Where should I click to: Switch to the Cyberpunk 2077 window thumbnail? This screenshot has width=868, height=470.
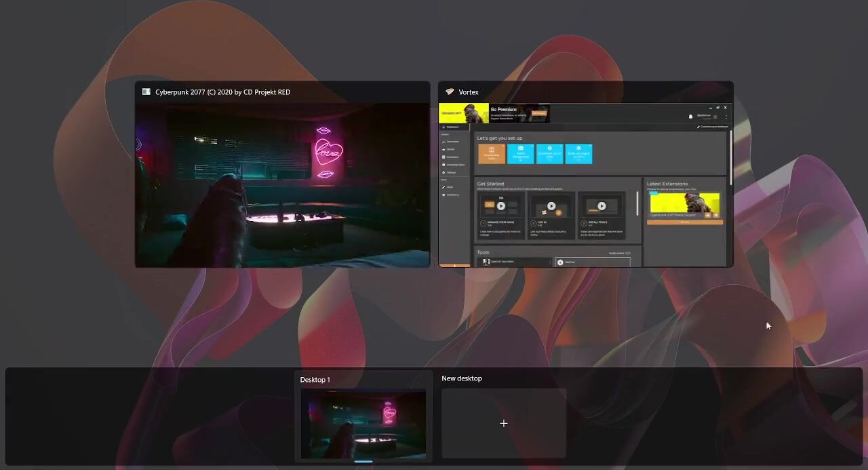coord(282,184)
